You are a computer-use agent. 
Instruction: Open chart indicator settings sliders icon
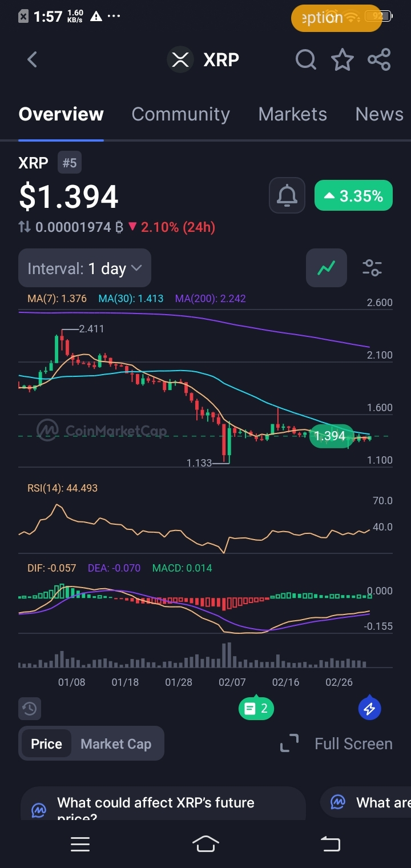(x=372, y=268)
